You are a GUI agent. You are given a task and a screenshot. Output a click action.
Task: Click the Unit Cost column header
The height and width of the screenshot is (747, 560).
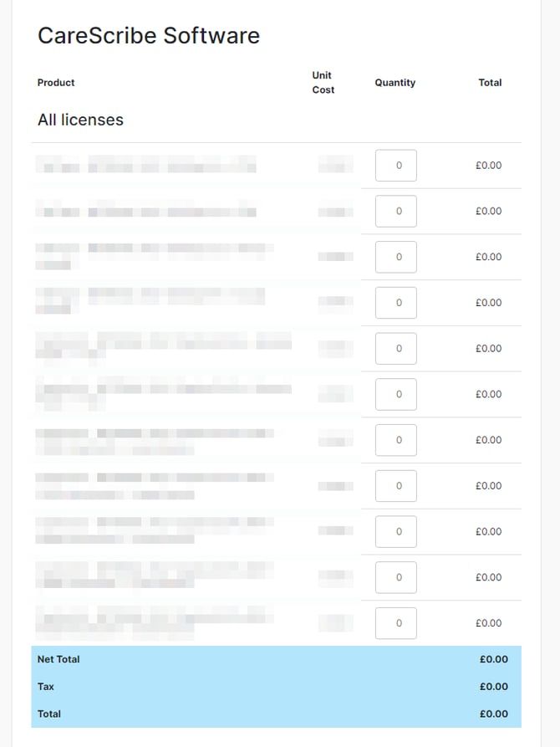coord(323,83)
